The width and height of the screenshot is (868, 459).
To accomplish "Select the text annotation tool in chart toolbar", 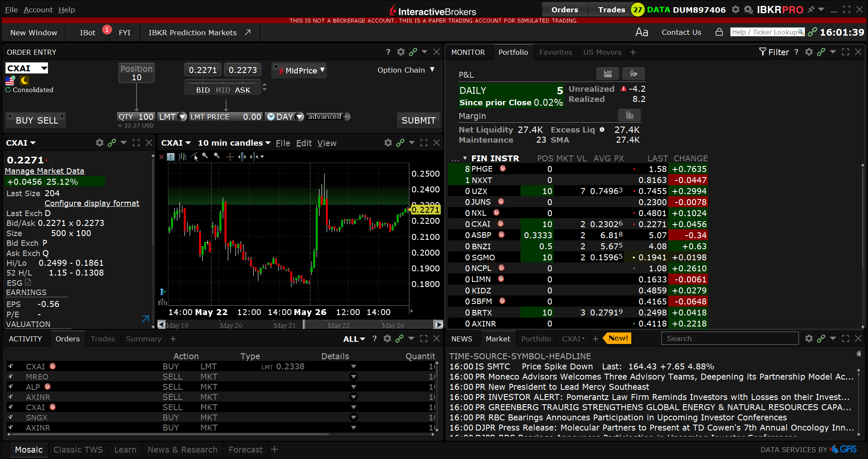I will (x=171, y=157).
